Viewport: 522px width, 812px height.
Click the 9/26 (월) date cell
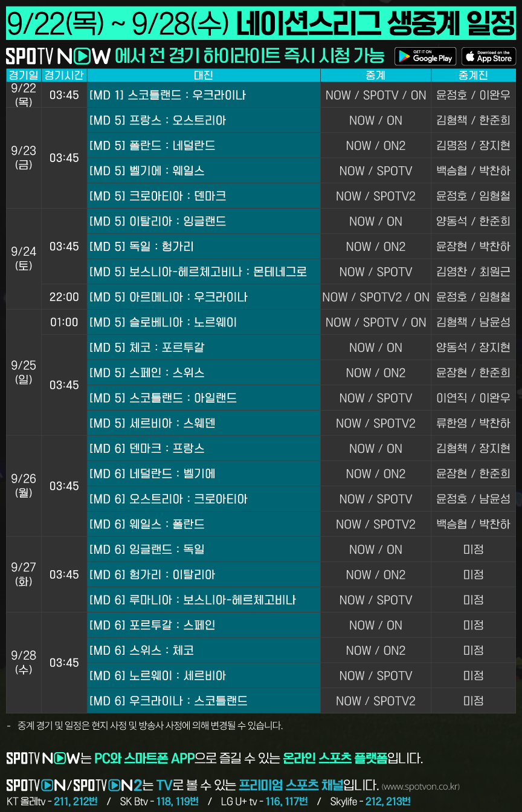(24, 486)
